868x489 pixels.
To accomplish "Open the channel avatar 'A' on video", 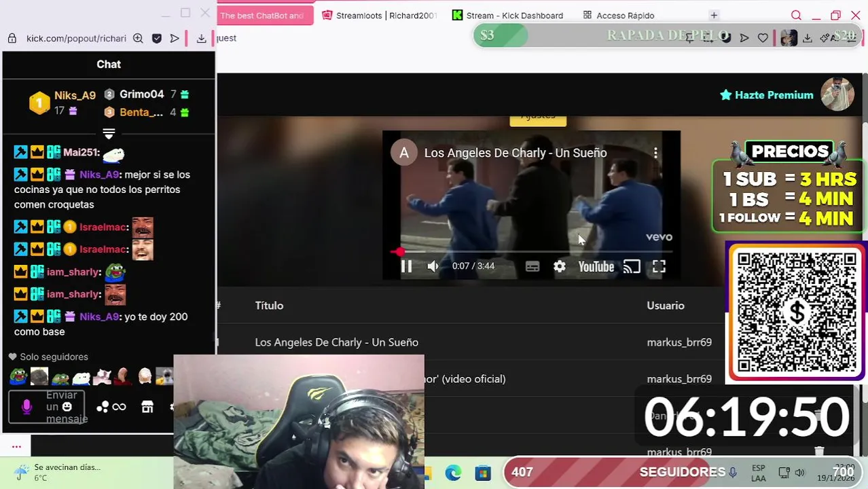I will [x=404, y=153].
